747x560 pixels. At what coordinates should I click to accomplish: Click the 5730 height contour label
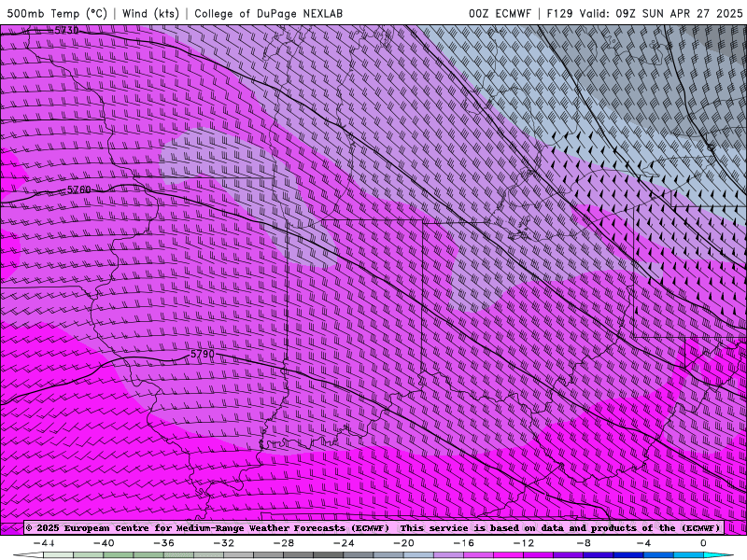(66, 31)
